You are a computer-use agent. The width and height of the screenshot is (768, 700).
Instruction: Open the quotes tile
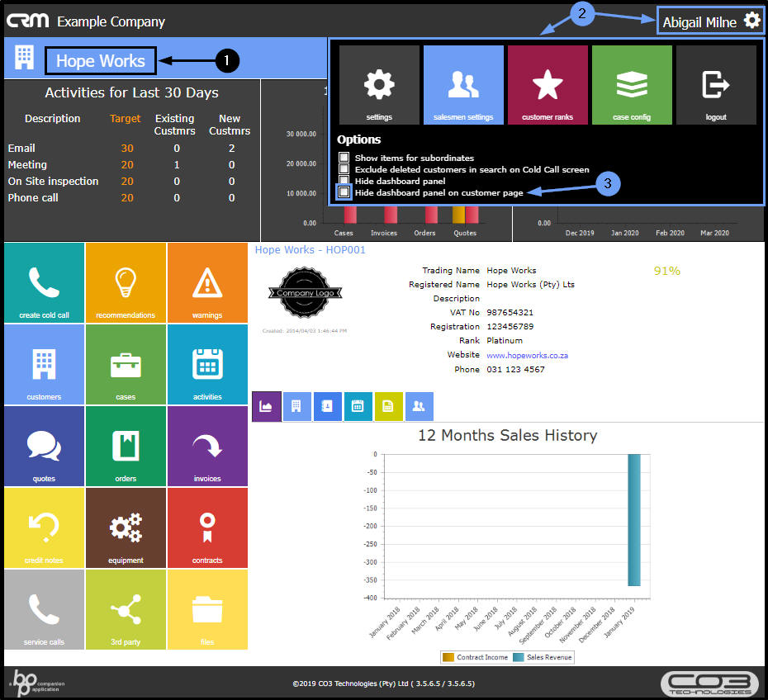click(44, 447)
